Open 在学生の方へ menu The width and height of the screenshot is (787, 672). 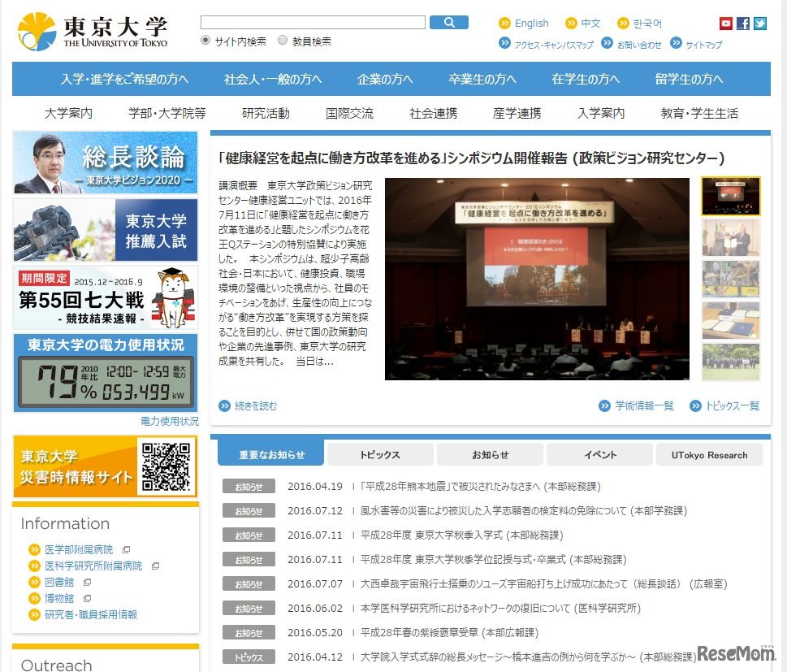click(x=586, y=79)
